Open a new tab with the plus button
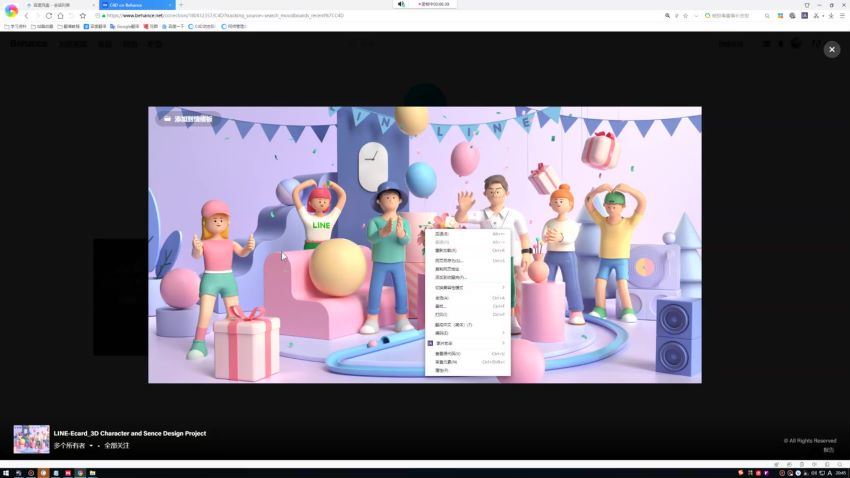This screenshot has width=850, height=478. coord(181,5)
